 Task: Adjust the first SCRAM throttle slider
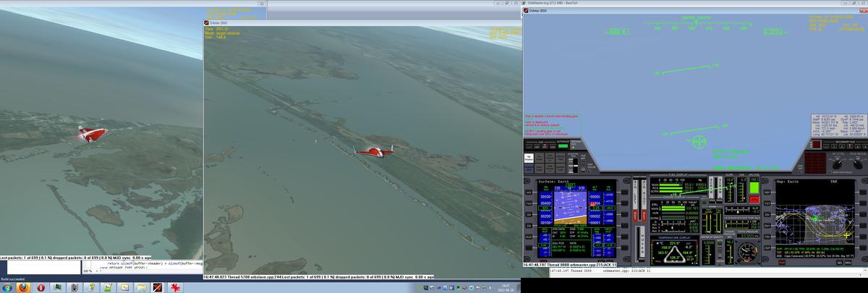coord(712,190)
